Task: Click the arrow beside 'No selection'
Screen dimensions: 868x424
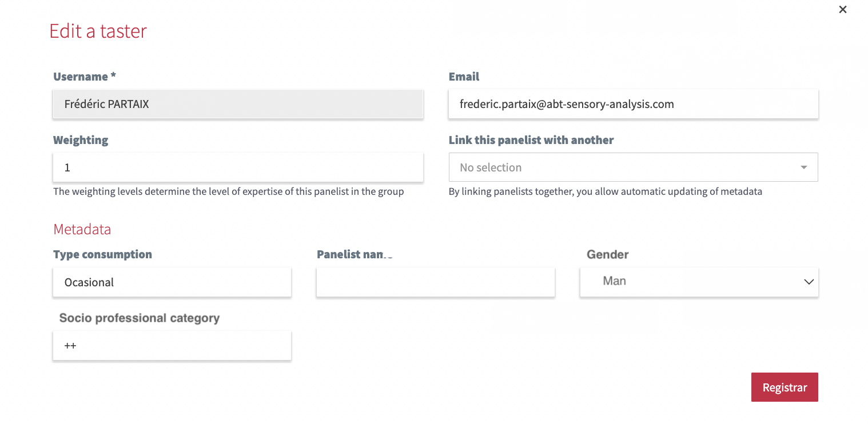Action: [803, 167]
